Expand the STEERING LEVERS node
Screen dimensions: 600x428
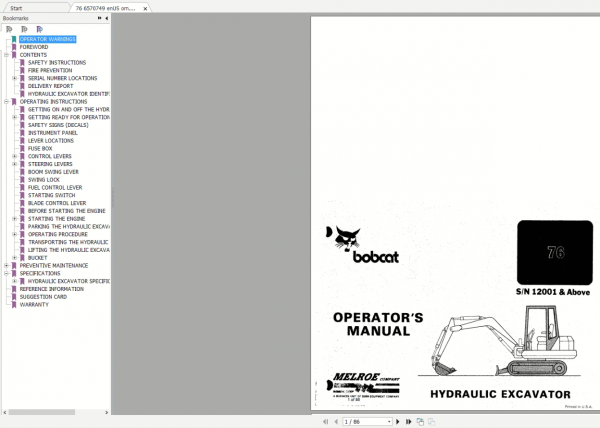click(x=15, y=164)
